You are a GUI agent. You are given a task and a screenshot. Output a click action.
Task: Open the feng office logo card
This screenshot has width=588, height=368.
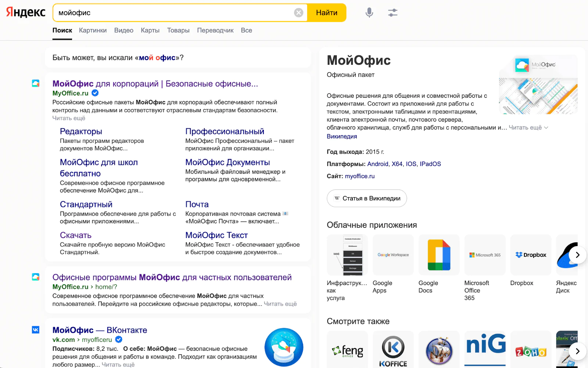pyautogui.click(x=347, y=349)
